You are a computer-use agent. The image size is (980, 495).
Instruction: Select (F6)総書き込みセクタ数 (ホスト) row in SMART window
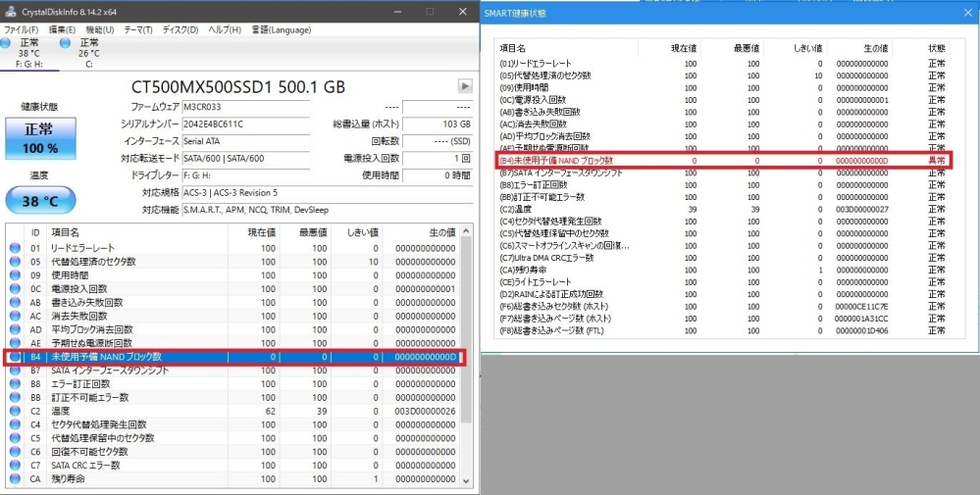[x=723, y=307]
